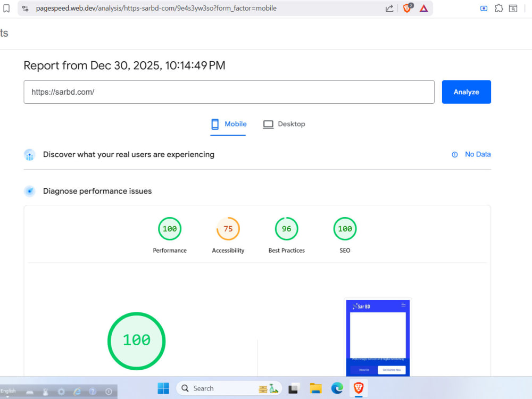The image size is (532, 399).
Task: Click the info icon beside No Data
Action: tap(455, 155)
